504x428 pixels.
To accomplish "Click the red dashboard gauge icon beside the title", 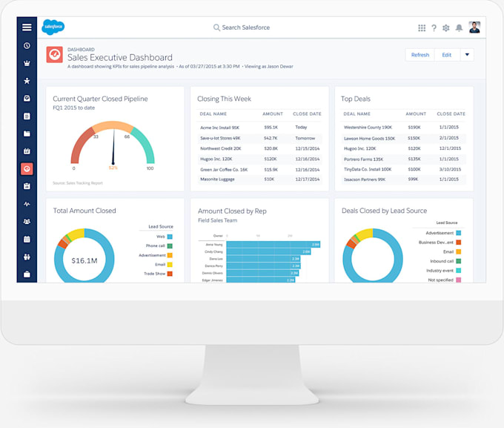I will (x=54, y=54).
